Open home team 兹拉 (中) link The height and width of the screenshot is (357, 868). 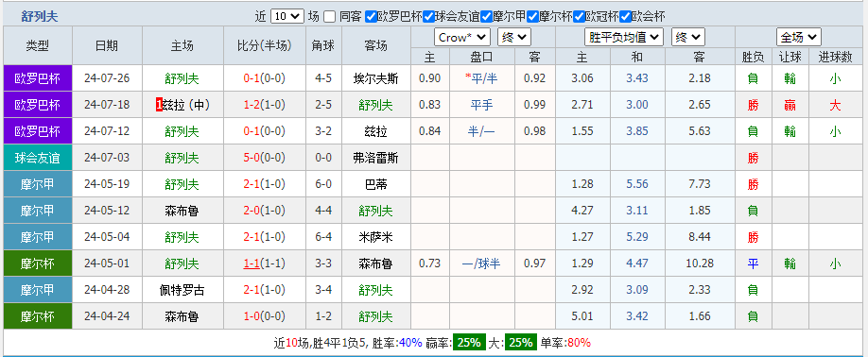coord(186,105)
